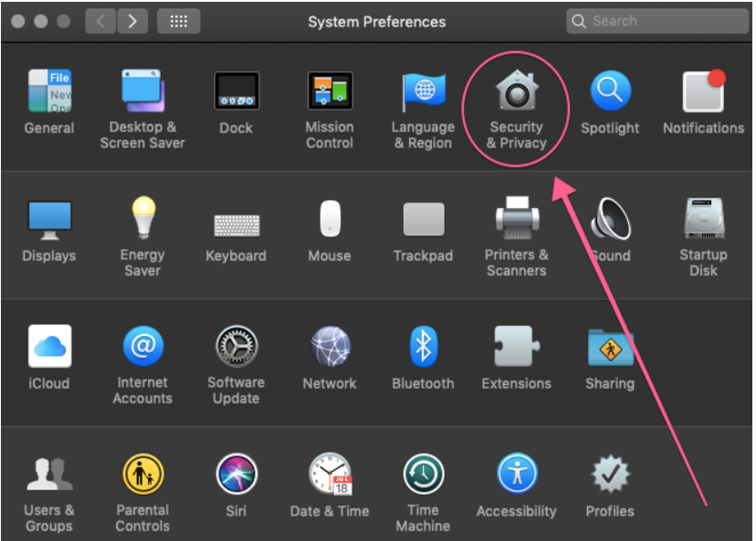Viewport: 756px width, 541px height.
Task: Minimize the System Preferences window
Action: click(x=41, y=21)
